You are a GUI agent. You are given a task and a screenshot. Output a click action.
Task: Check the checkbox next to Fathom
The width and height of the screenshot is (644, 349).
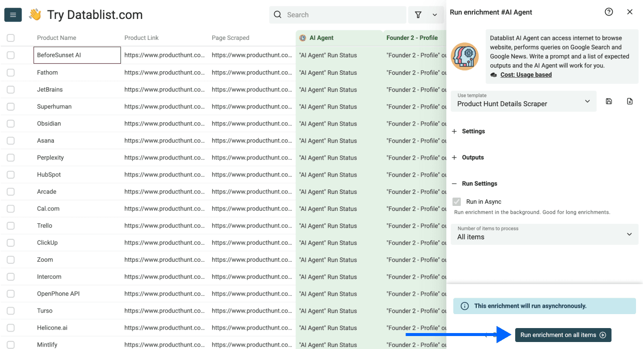tap(10, 72)
